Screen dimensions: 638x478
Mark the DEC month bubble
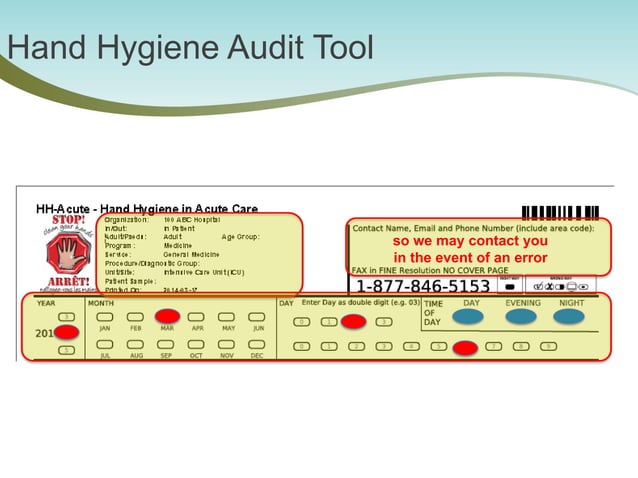click(257, 345)
